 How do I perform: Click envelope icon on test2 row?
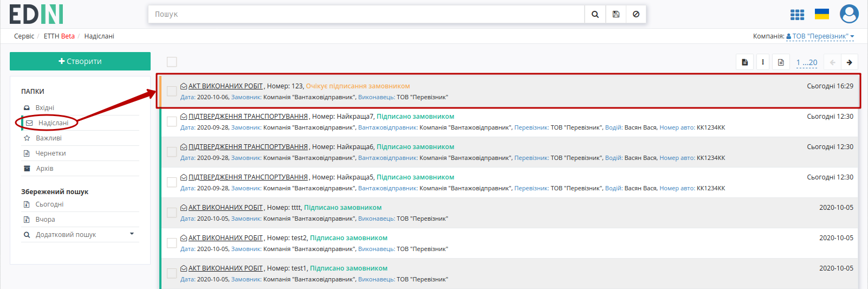coord(184,238)
